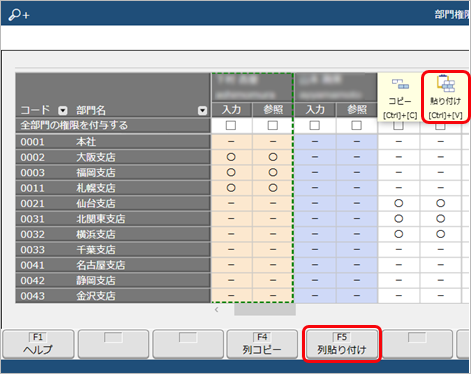
Task: Click the scroll-left arrow of the horizontal scrollbar
Action: 217,310
